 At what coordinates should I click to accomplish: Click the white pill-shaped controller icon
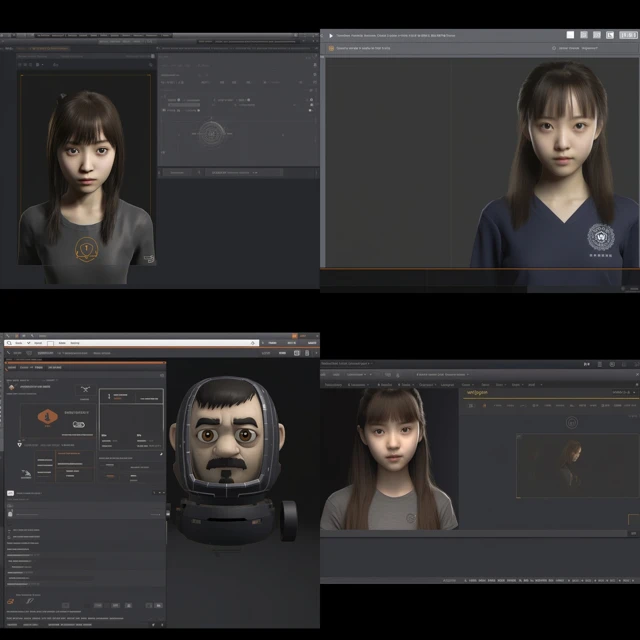point(79,424)
